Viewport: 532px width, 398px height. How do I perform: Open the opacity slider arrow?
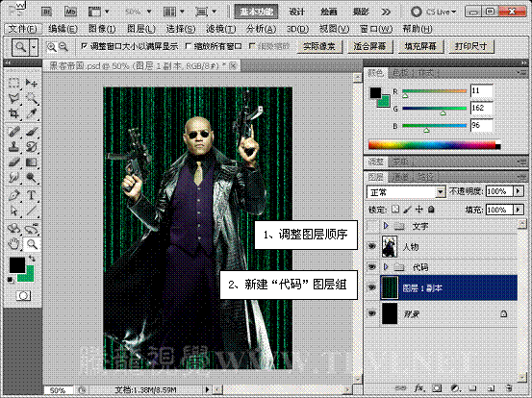[519, 191]
